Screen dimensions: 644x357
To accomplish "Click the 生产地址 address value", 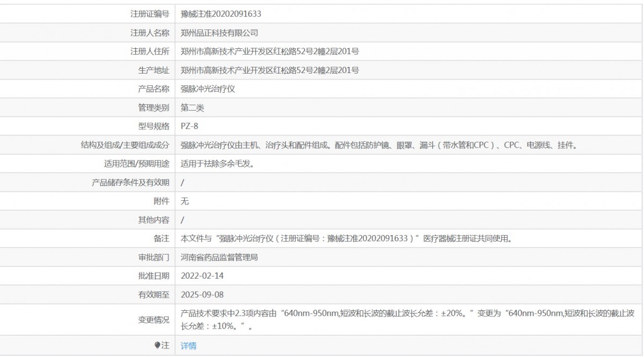I will (270, 70).
